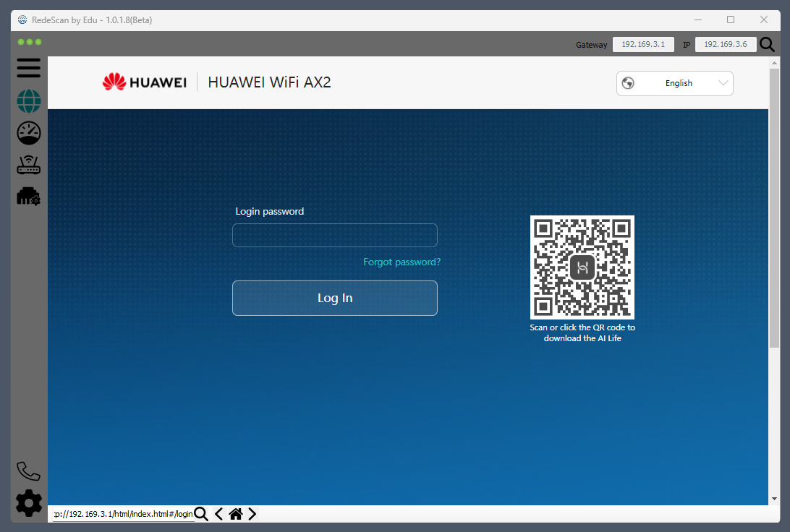Click the magnifier beside the URL bar
This screenshot has width=790, height=532.
tap(202, 514)
